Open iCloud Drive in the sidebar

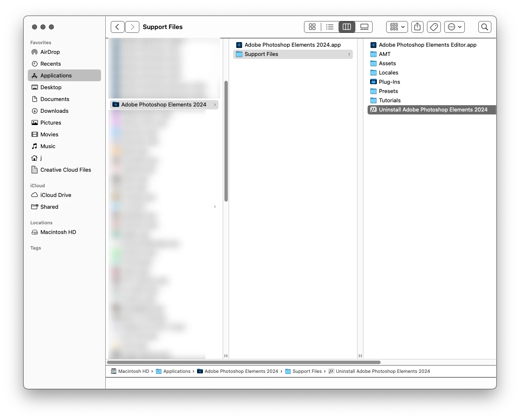coord(64,195)
